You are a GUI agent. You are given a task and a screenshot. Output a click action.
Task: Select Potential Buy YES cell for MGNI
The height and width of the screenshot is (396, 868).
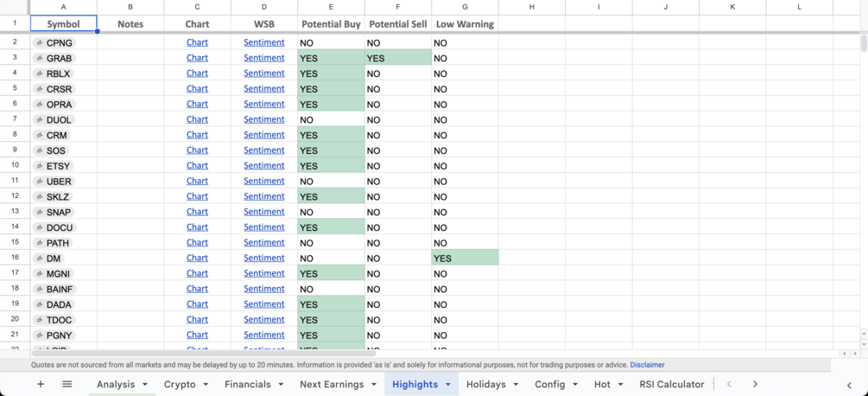point(331,273)
